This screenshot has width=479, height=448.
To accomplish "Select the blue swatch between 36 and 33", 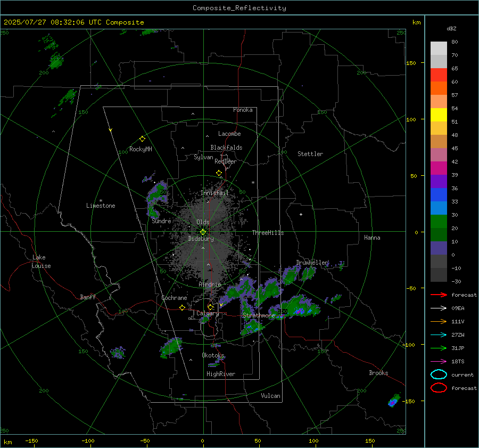I will pyautogui.click(x=439, y=195).
